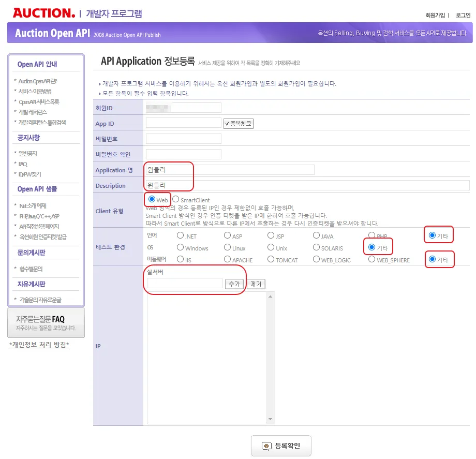The image size is (476, 459).
Task: Select JSP language radio
Action: coord(271,235)
